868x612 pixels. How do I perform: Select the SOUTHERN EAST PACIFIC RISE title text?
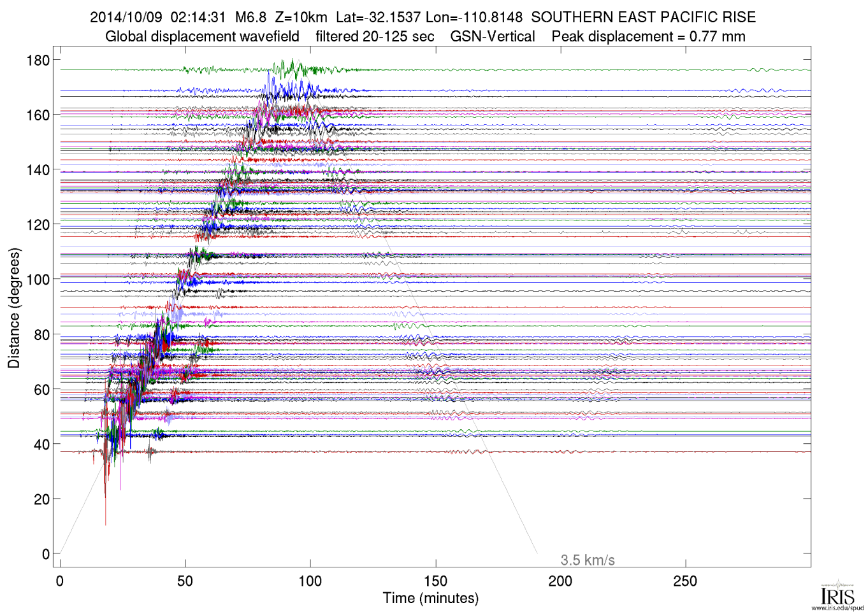(x=643, y=17)
